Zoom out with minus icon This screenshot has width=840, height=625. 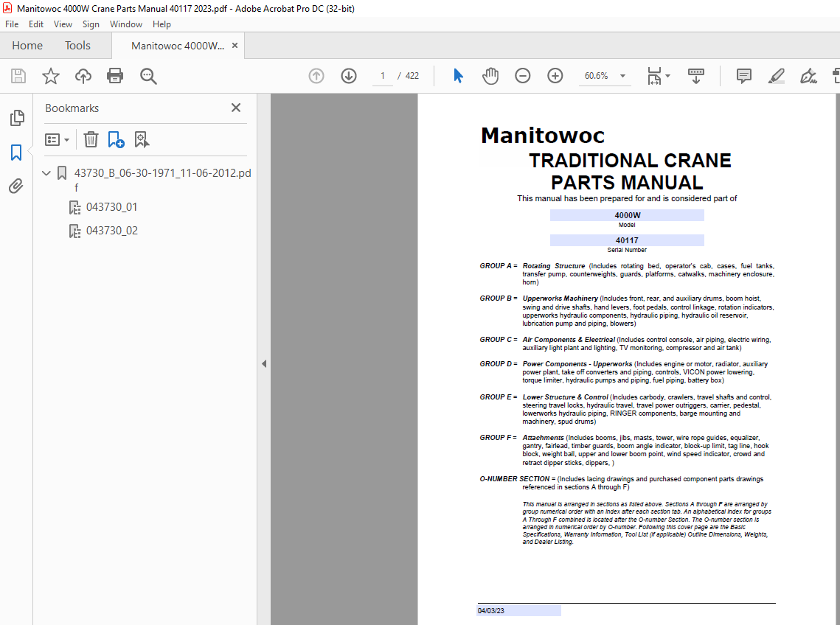point(522,76)
